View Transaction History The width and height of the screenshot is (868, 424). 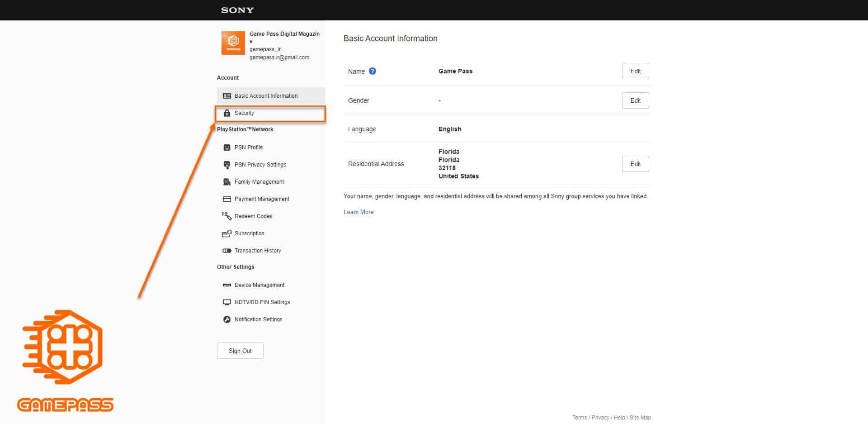[271, 251]
